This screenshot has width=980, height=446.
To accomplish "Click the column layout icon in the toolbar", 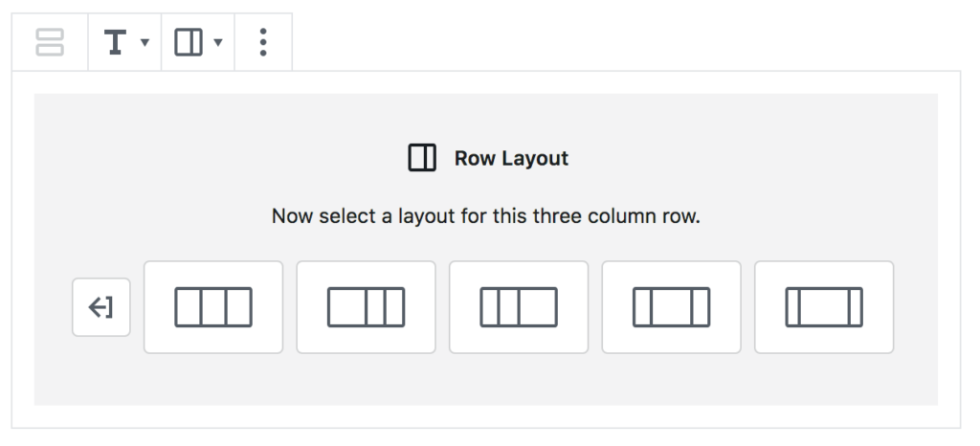I will click(189, 42).
